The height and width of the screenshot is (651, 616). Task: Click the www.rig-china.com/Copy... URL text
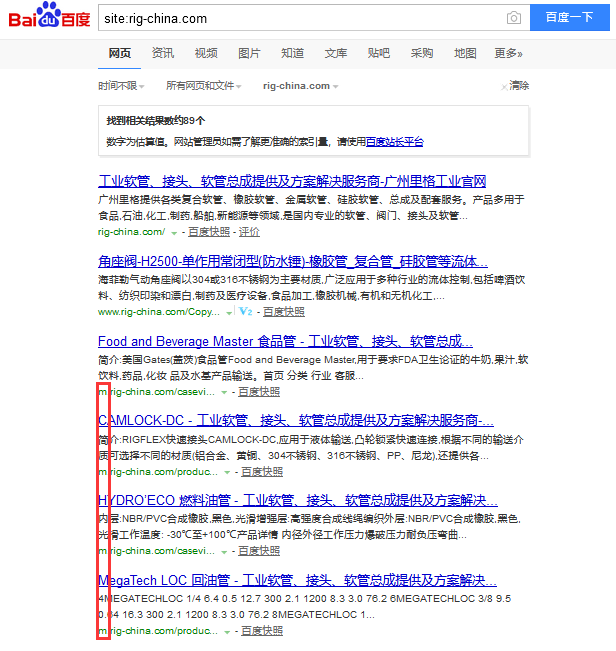pyautogui.click(x=159, y=312)
